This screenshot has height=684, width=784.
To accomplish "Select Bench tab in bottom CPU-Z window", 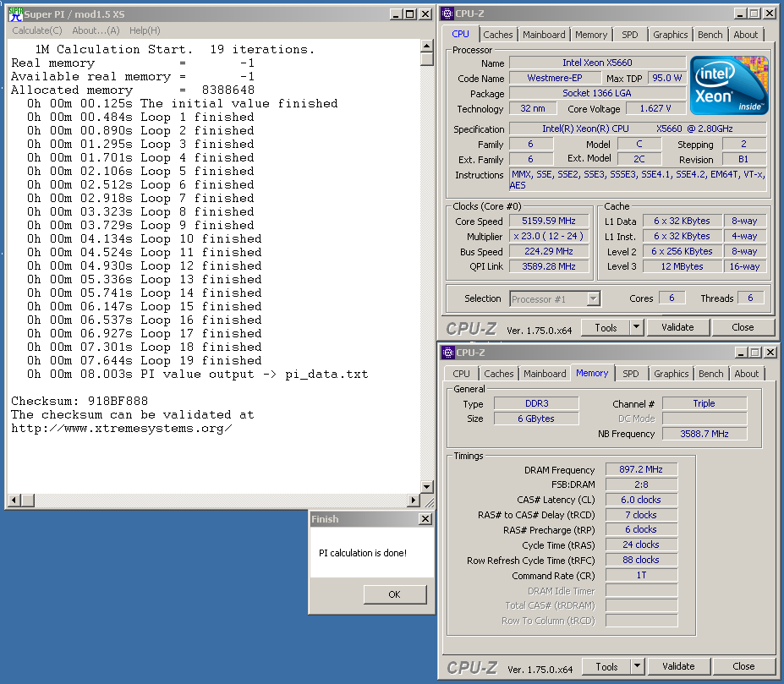I will point(711,374).
